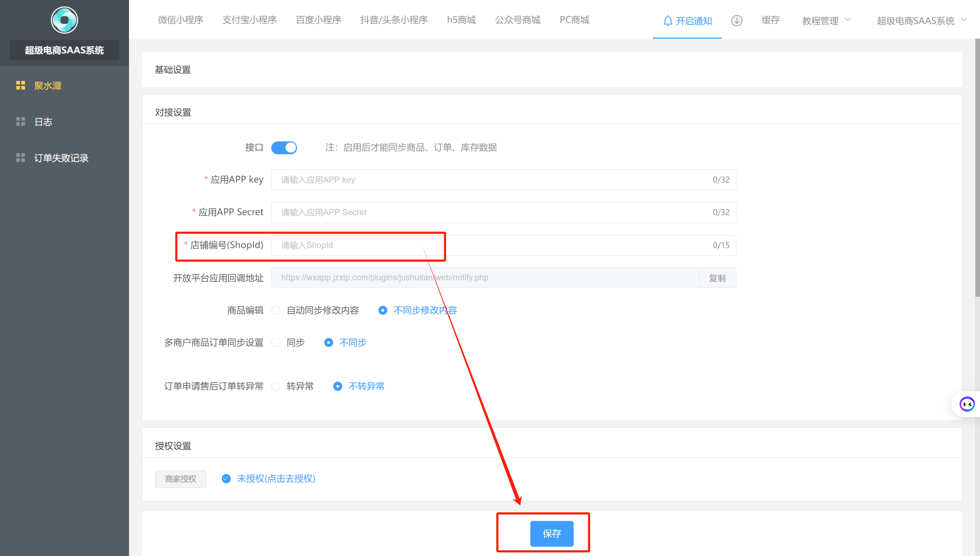Screen dimensions: 980x556
Task: Open the floating chat assistant icon
Action: click(967, 404)
